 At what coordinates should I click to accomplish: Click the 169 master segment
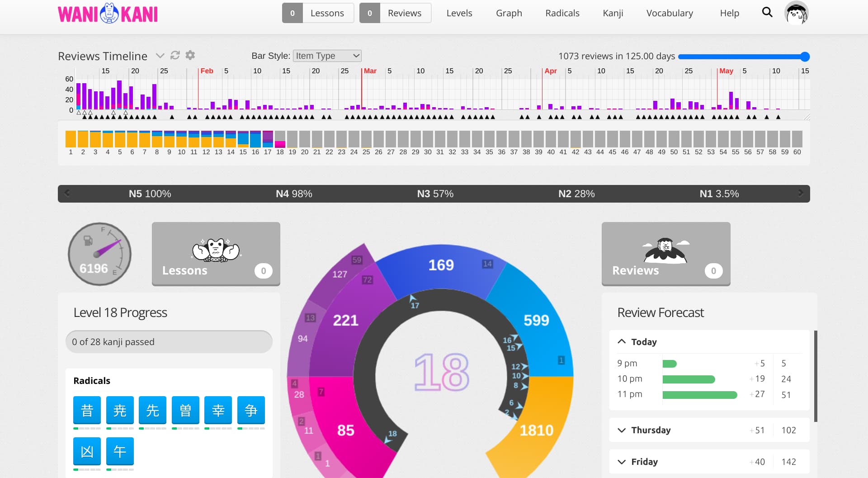pyautogui.click(x=441, y=265)
